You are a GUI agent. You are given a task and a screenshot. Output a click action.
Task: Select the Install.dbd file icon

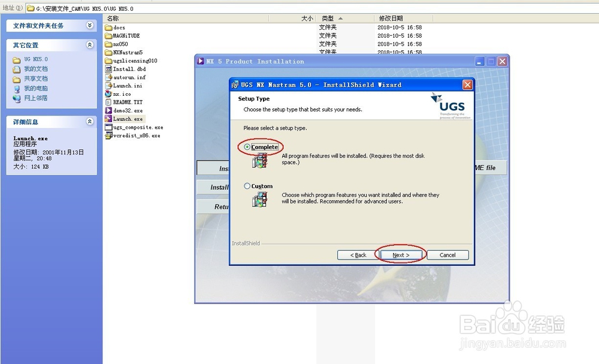(108, 69)
